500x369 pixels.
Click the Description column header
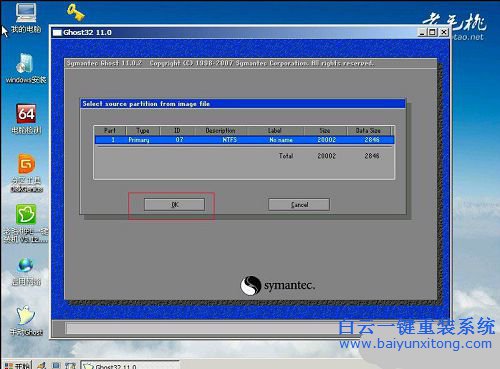click(x=220, y=130)
